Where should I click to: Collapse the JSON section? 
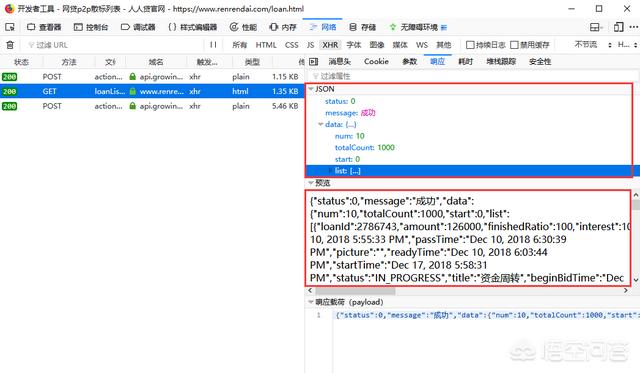pos(311,89)
